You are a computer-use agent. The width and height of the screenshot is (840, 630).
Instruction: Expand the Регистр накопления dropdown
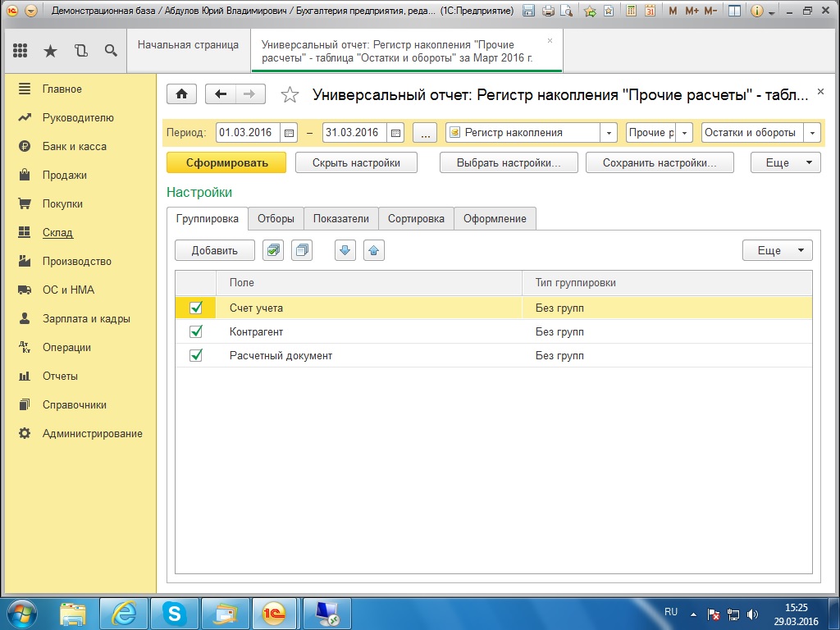[609, 133]
